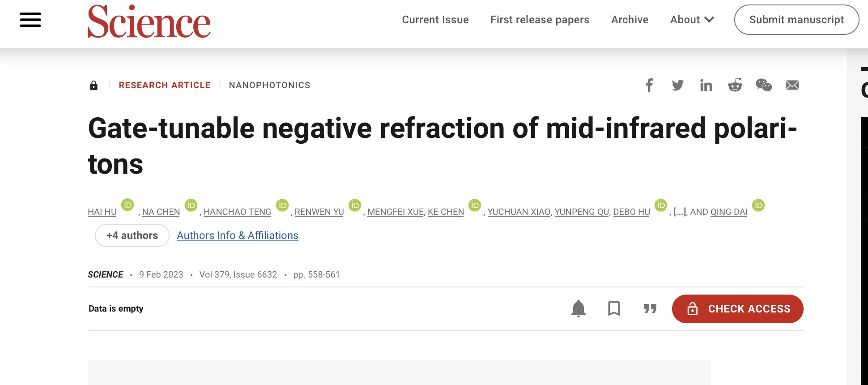Image resolution: width=868 pixels, height=385 pixels.
Task: Share article on Twitter
Action: [677, 85]
